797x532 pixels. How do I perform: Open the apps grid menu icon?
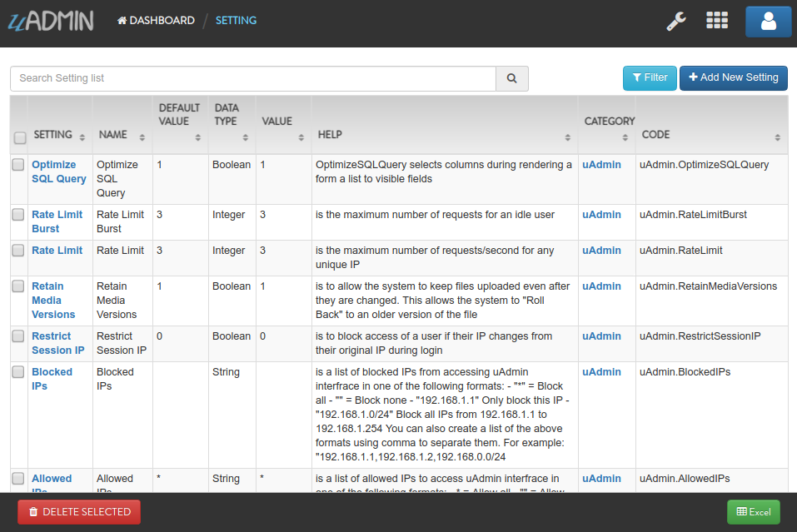[x=717, y=20]
